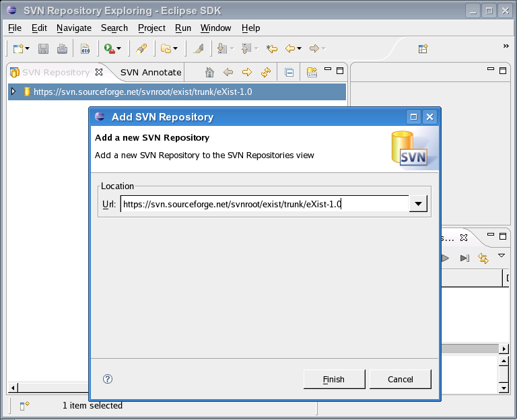Expand the exist/trunk/eXist-1.0 repository node

coord(13,91)
